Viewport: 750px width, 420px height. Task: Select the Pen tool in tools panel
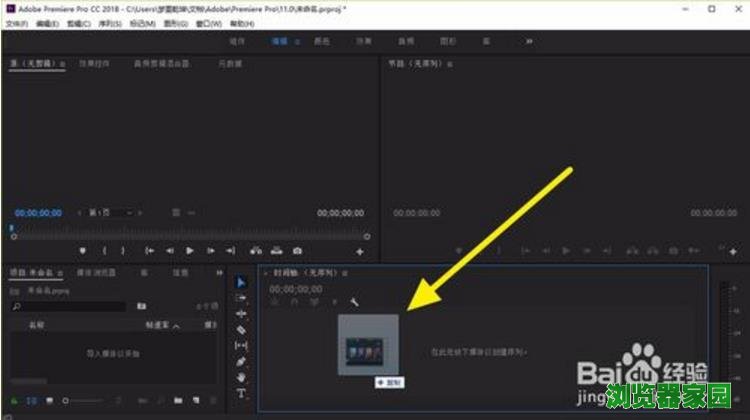point(241,361)
